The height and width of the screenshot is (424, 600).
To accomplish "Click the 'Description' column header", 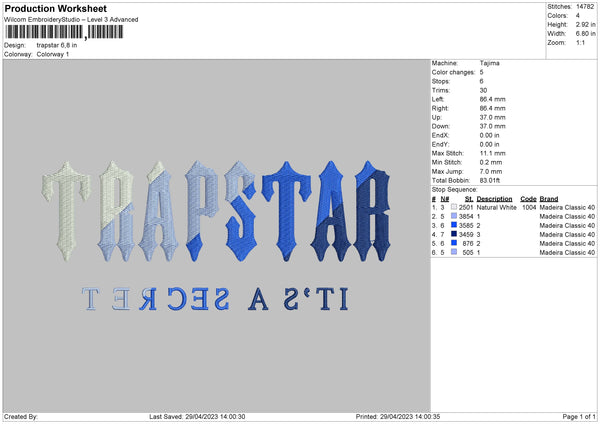I will 494,199.
